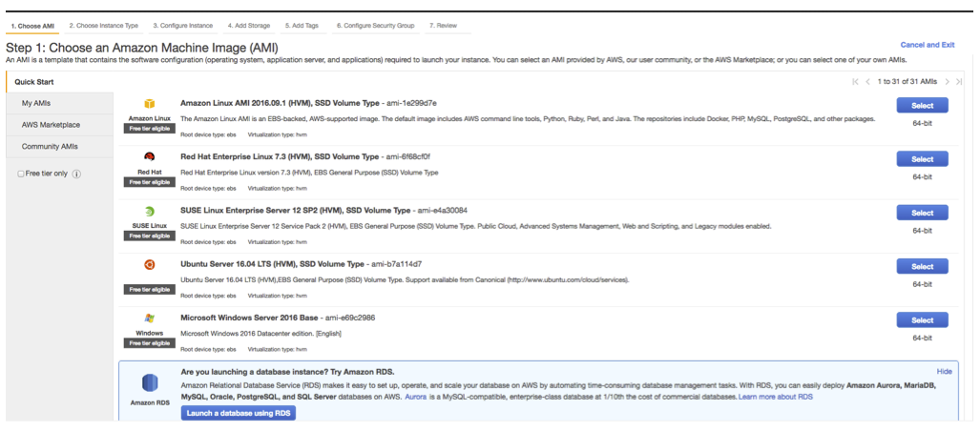Click 64-bit label under Amazon Linux Select

tap(922, 123)
